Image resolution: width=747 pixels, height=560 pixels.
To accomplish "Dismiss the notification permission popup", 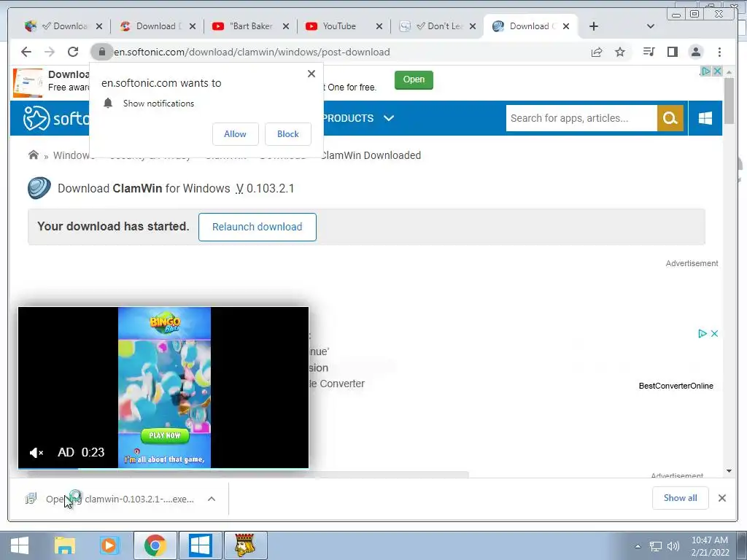I will click(311, 74).
